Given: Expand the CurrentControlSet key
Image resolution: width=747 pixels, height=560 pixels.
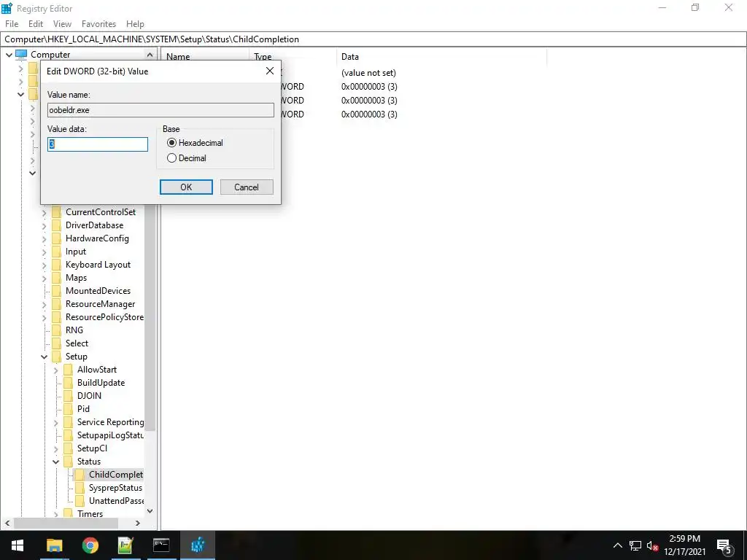Looking at the screenshot, I should [44, 212].
